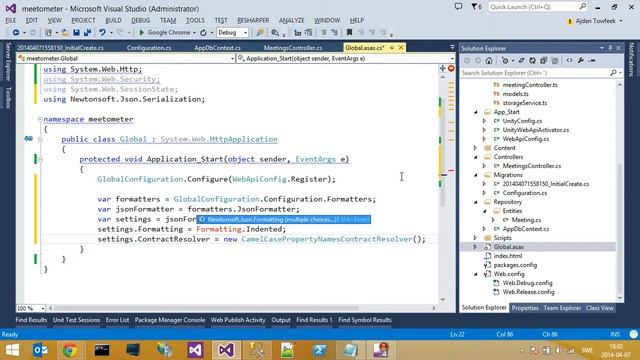The image size is (640, 360).
Task: Click the bookmark icon in toolbar
Action: (349, 33)
